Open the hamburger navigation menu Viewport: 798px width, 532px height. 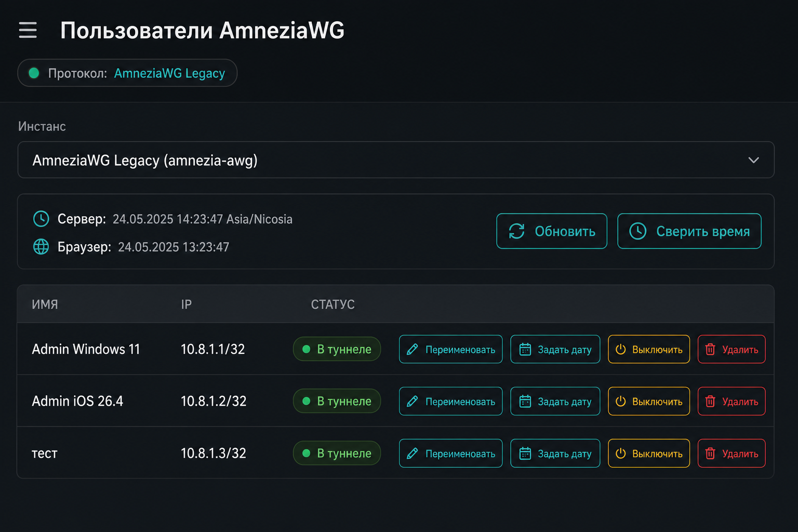tap(28, 30)
